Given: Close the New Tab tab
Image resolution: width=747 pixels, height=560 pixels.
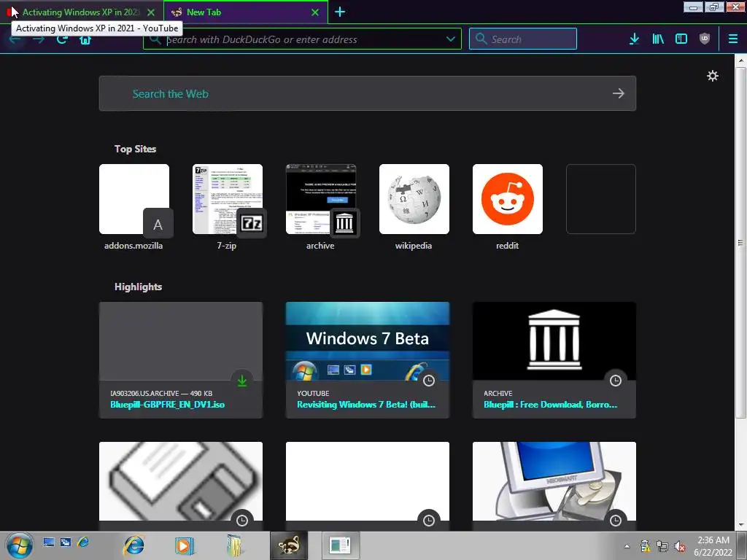Looking at the screenshot, I should pyautogui.click(x=315, y=12).
